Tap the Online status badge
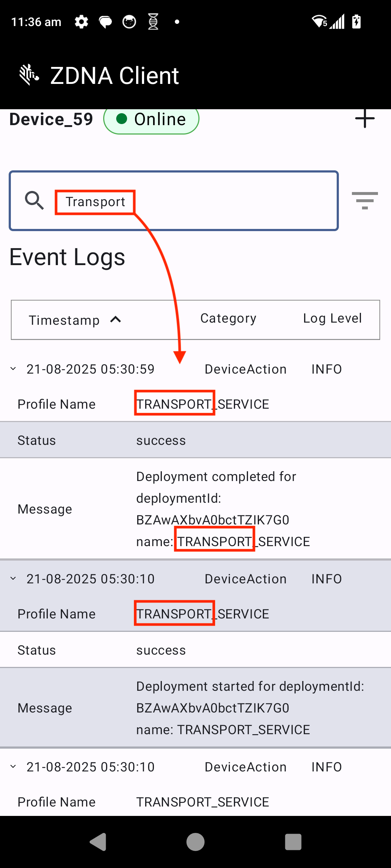 coord(151,119)
